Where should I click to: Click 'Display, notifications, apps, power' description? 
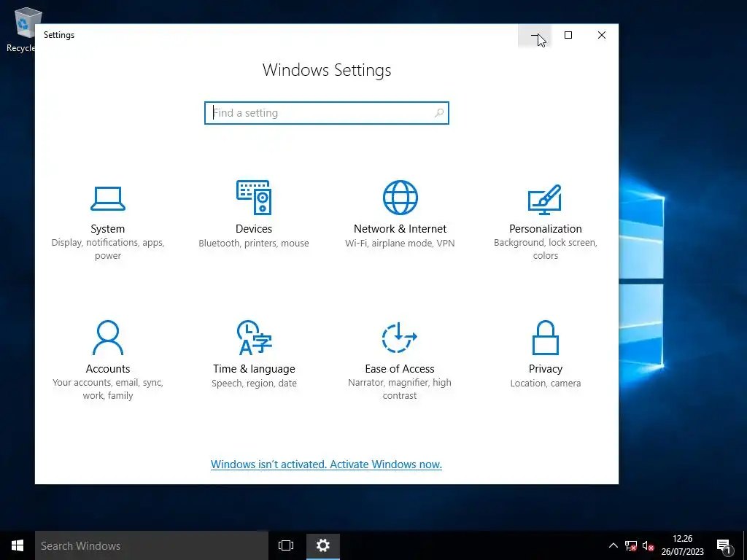[108, 249]
